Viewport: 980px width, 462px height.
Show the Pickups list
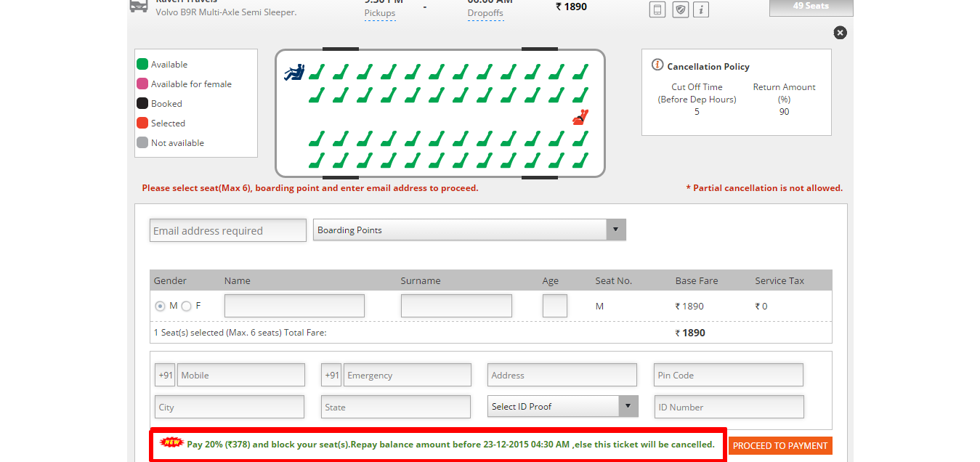380,13
